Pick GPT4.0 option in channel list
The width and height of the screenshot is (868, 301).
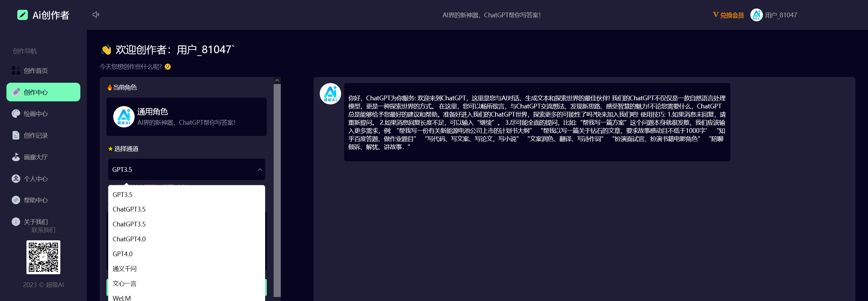122,254
